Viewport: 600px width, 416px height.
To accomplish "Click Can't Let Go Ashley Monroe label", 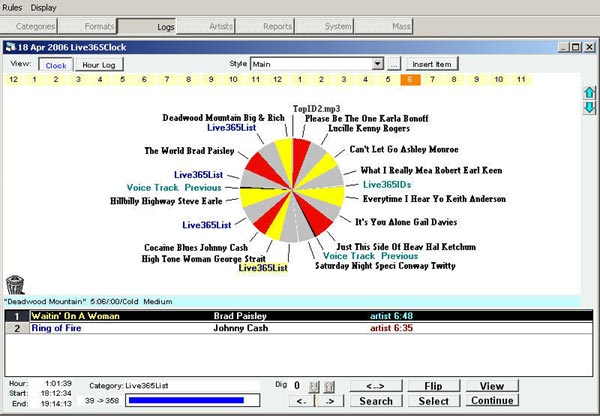I will (404, 149).
